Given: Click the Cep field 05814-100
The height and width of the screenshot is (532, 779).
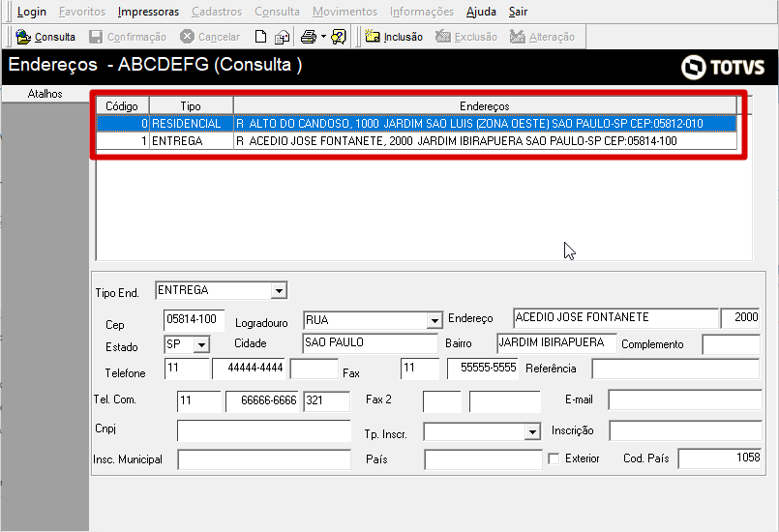Looking at the screenshot, I should (x=194, y=320).
